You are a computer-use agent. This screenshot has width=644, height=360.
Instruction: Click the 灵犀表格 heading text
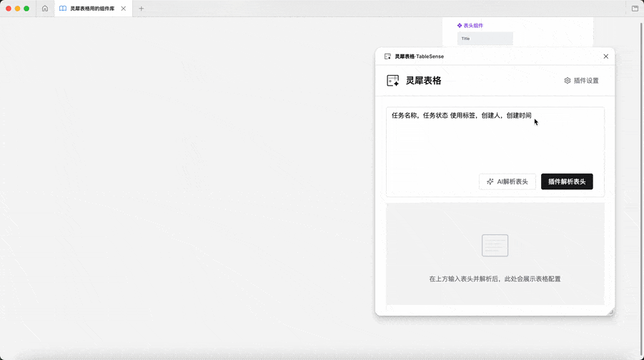[423, 81]
